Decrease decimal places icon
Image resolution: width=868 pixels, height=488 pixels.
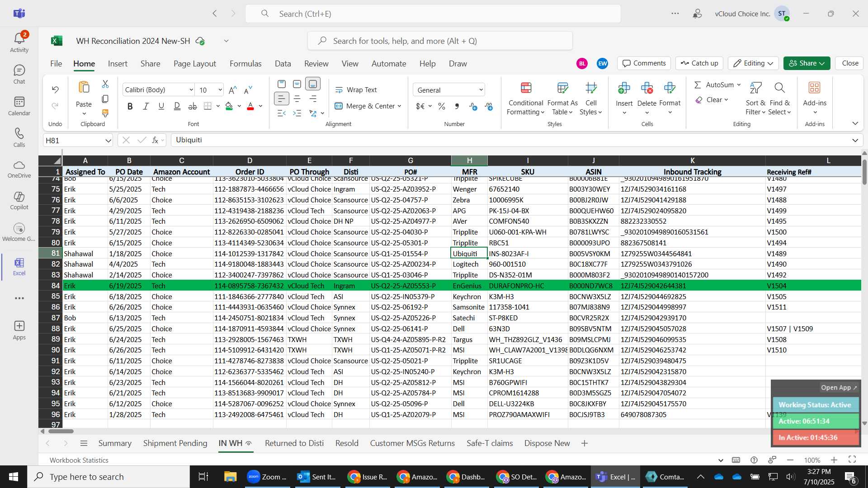(489, 106)
